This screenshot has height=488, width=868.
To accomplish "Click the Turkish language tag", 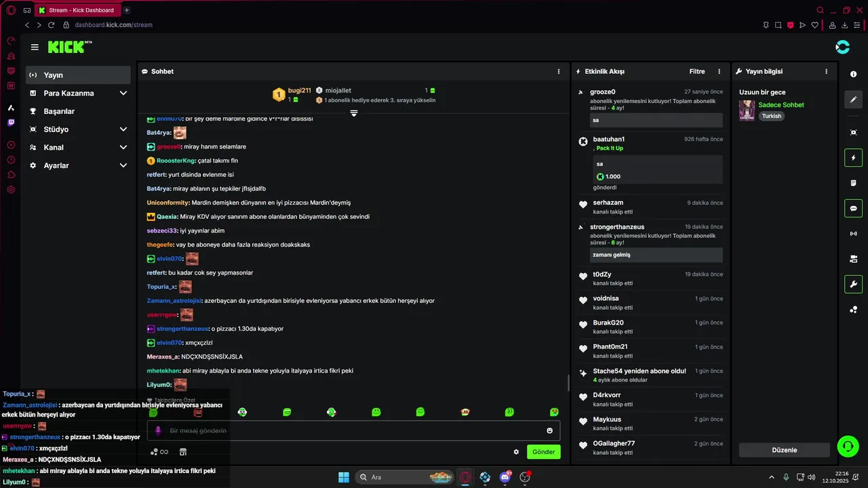I will [x=772, y=116].
